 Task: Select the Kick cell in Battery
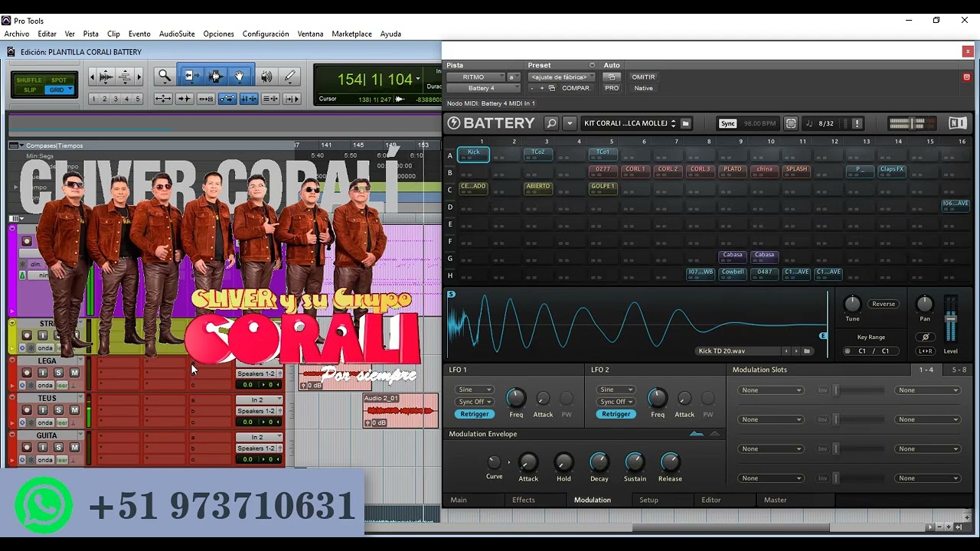[473, 154]
